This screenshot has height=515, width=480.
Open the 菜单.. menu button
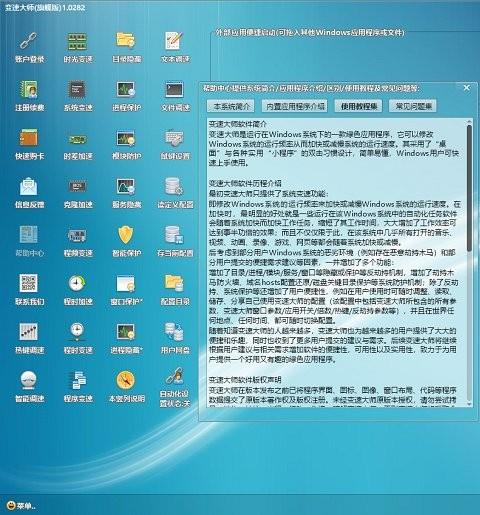click(x=21, y=506)
